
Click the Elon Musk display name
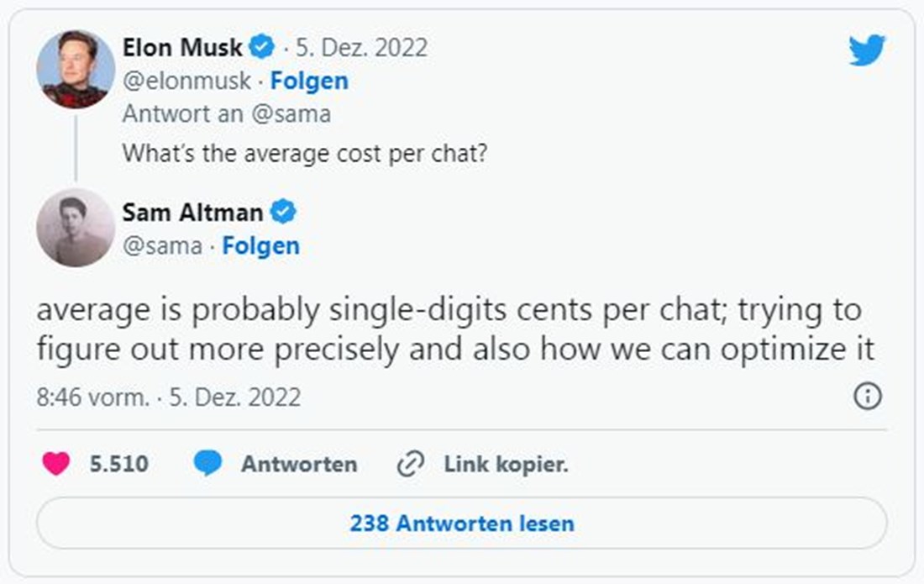click(182, 47)
